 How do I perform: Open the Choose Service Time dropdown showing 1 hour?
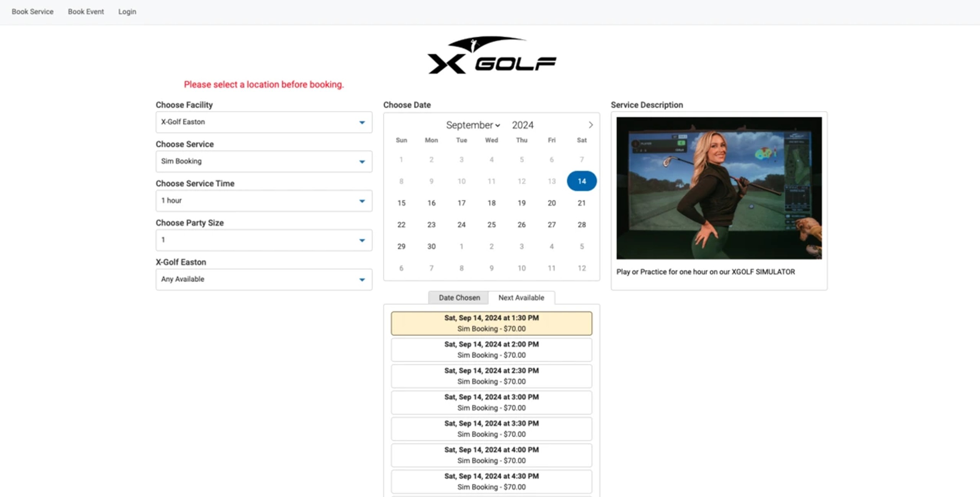264,201
